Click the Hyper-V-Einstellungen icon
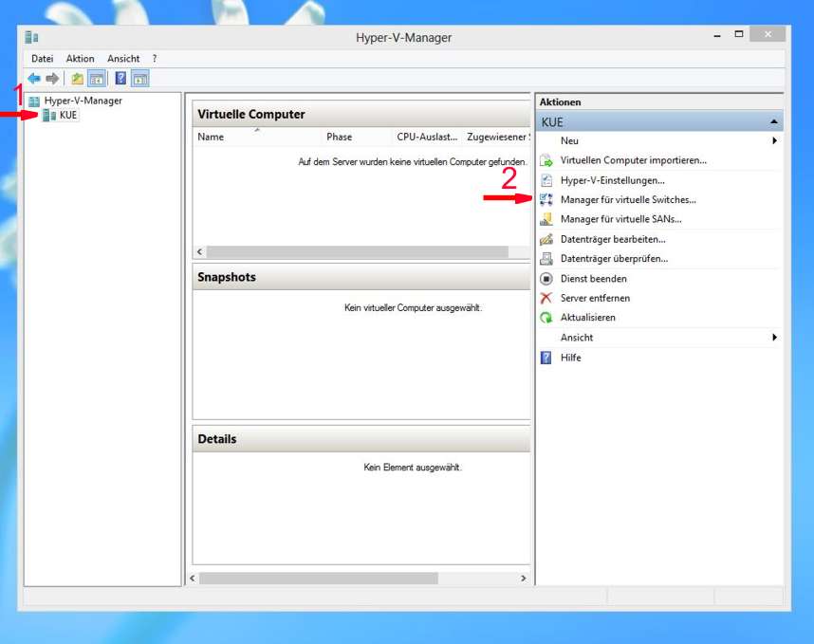The height and width of the screenshot is (644, 814). point(546,180)
